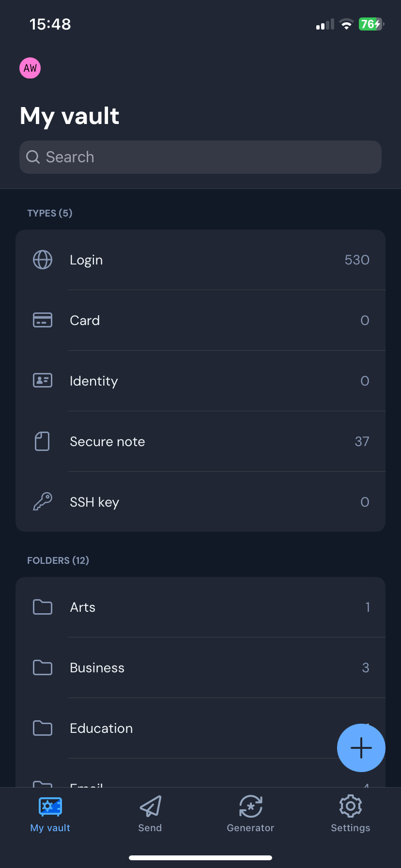Tap the AW account avatar
This screenshot has height=868, width=401.
coord(30,68)
